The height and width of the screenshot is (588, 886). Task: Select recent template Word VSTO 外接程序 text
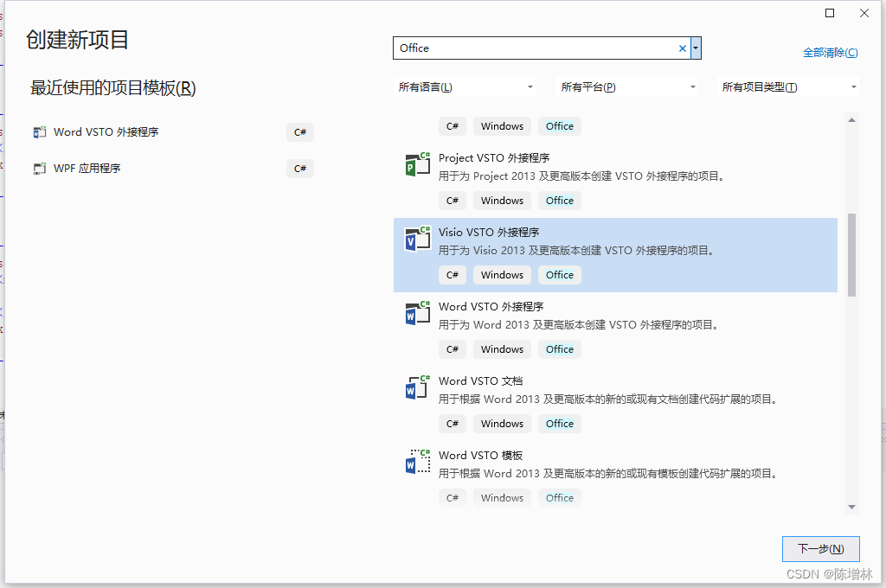(106, 132)
